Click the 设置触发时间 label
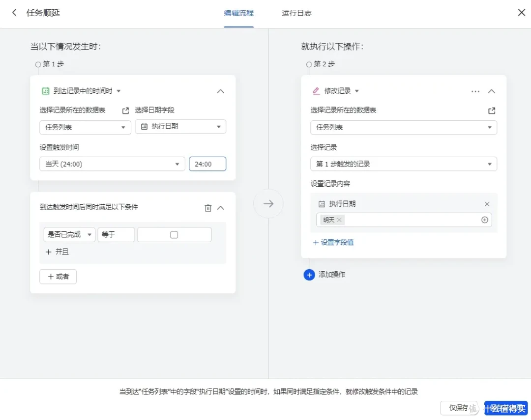The width and height of the screenshot is (531, 420). pyautogui.click(x=59, y=147)
